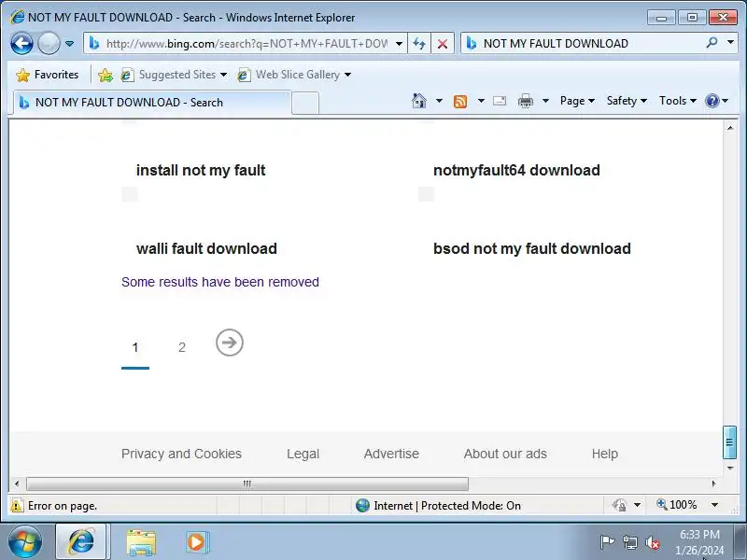Click Add to Favorites Bar icon
Screen dimensions: 747x560
point(106,75)
